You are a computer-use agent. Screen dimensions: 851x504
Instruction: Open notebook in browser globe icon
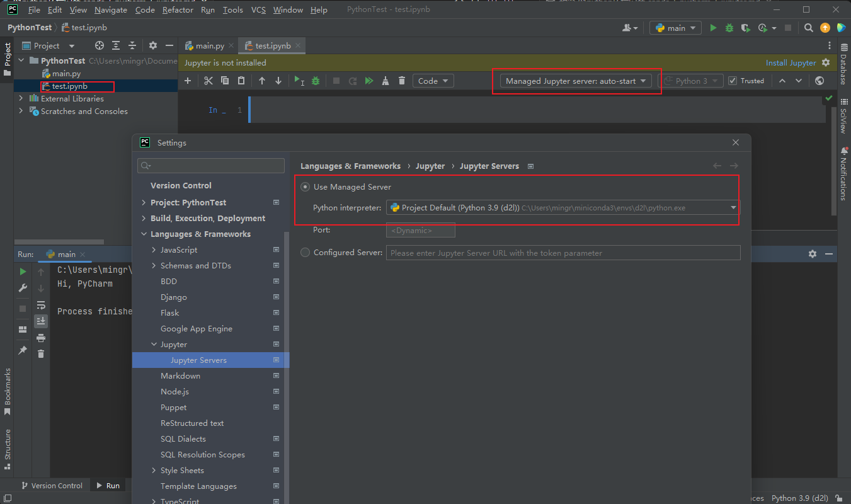[x=820, y=81]
